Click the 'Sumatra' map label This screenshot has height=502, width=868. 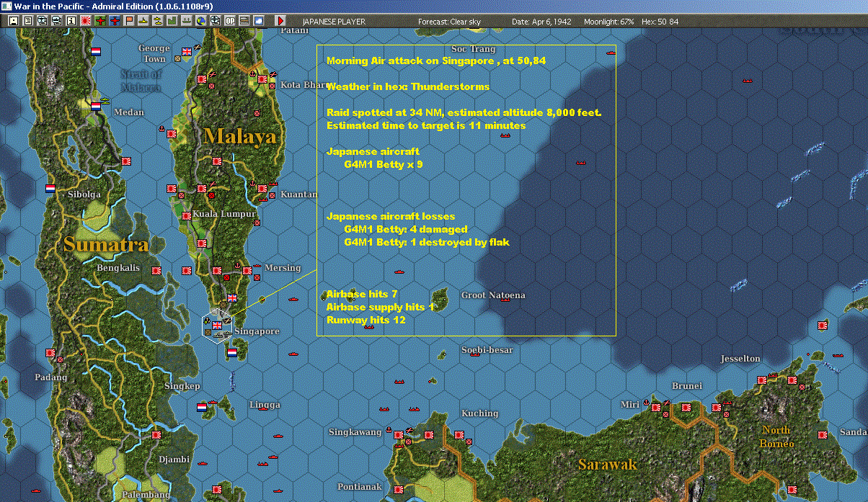click(105, 244)
